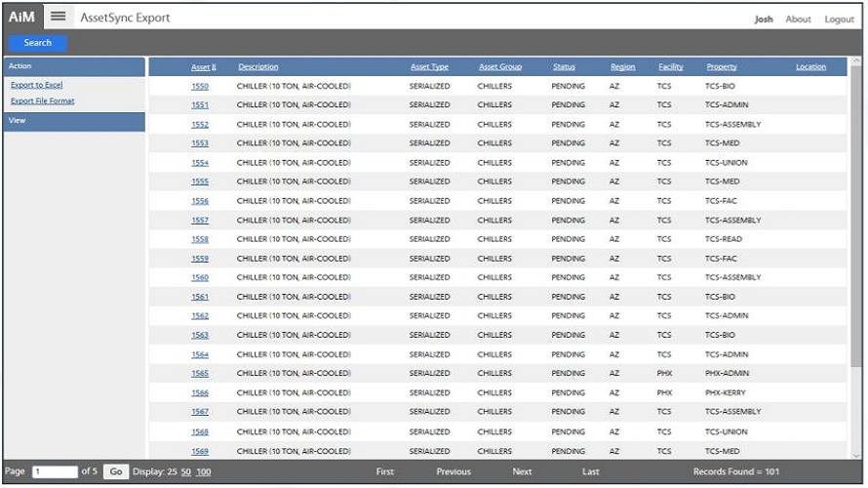Open asset 1568
The image size is (868, 488).
click(x=200, y=431)
